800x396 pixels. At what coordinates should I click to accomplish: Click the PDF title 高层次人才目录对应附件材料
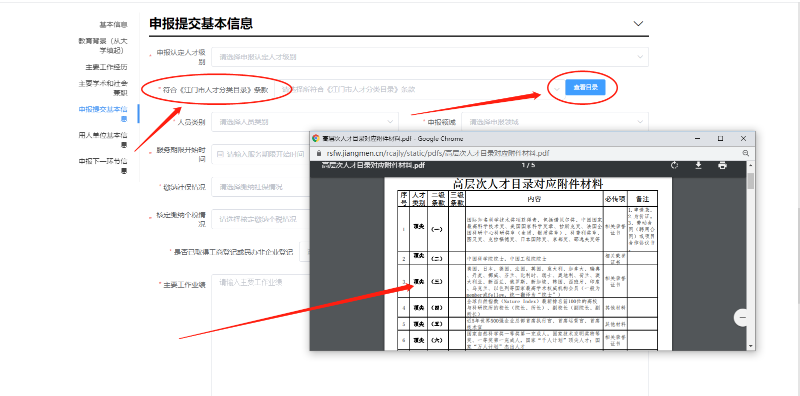(528, 184)
